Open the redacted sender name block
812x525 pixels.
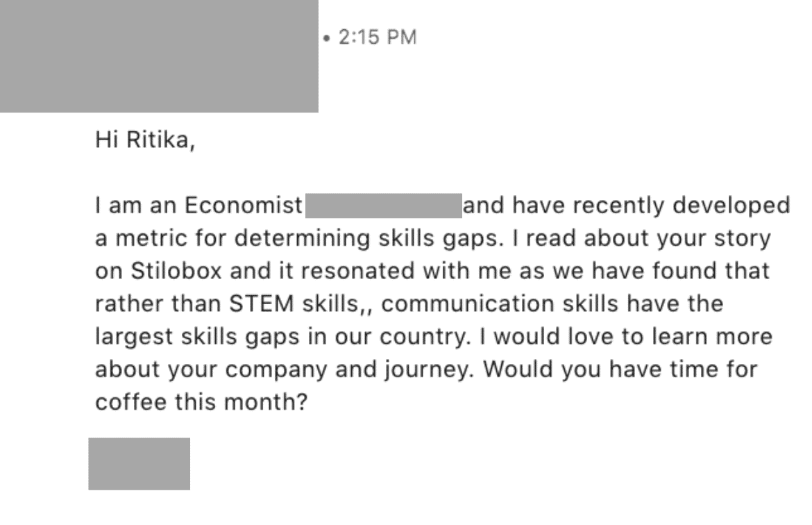coord(159,56)
